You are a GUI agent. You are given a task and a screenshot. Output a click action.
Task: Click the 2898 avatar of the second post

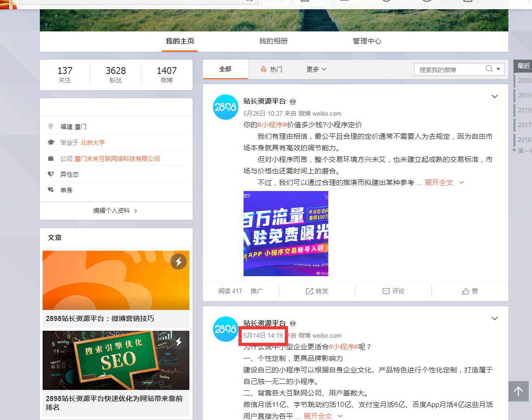pos(225,329)
